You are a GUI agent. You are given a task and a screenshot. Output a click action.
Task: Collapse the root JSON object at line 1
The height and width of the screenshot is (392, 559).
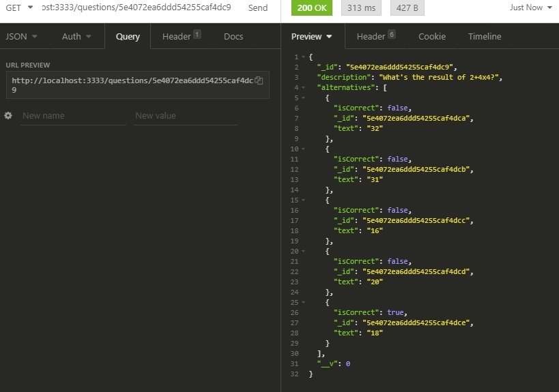(303, 57)
